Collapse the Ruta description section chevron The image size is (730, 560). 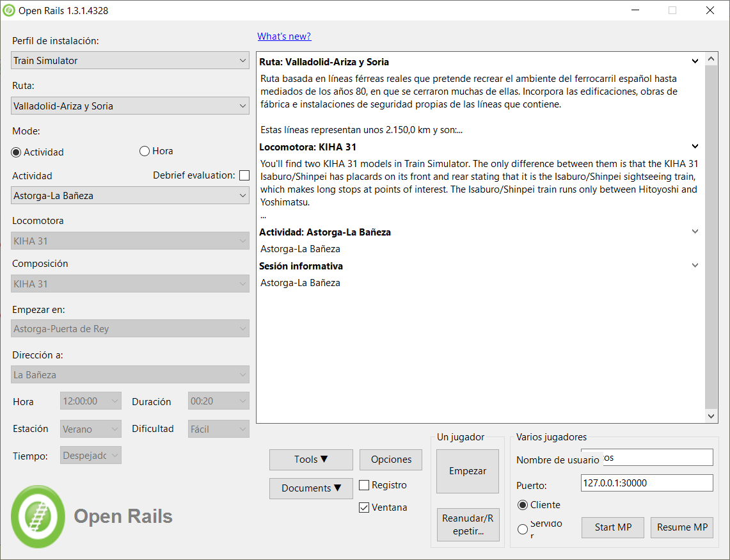pos(695,61)
